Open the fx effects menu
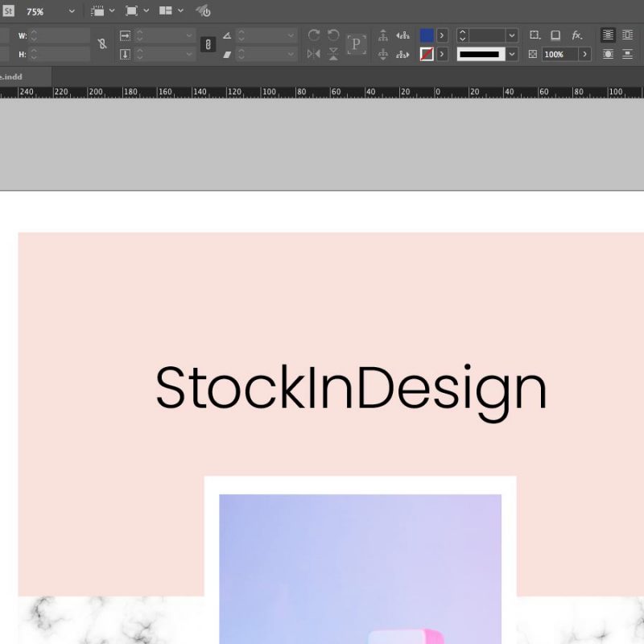The width and height of the screenshot is (644, 644). click(576, 35)
